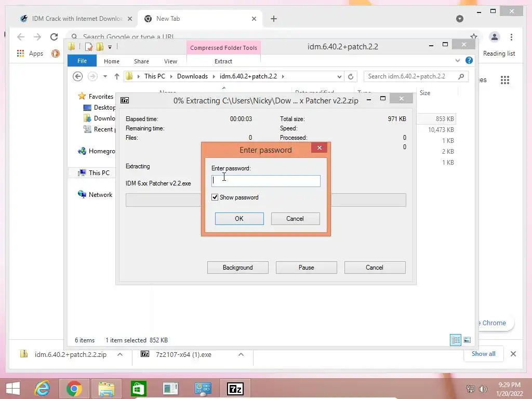The width and height of the screenshot is (532, 399).
Task: Go forward in File Explorer
Action: tap(92, 76)
